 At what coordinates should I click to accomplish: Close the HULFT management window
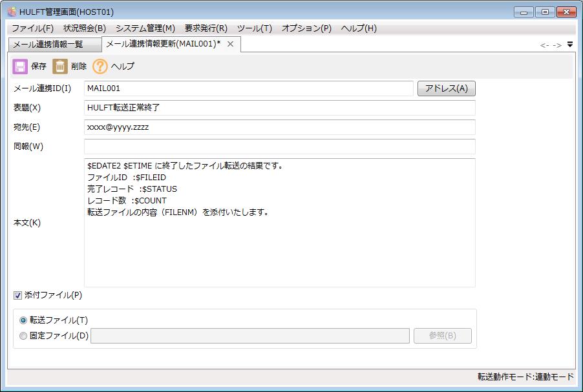point(566,12)
